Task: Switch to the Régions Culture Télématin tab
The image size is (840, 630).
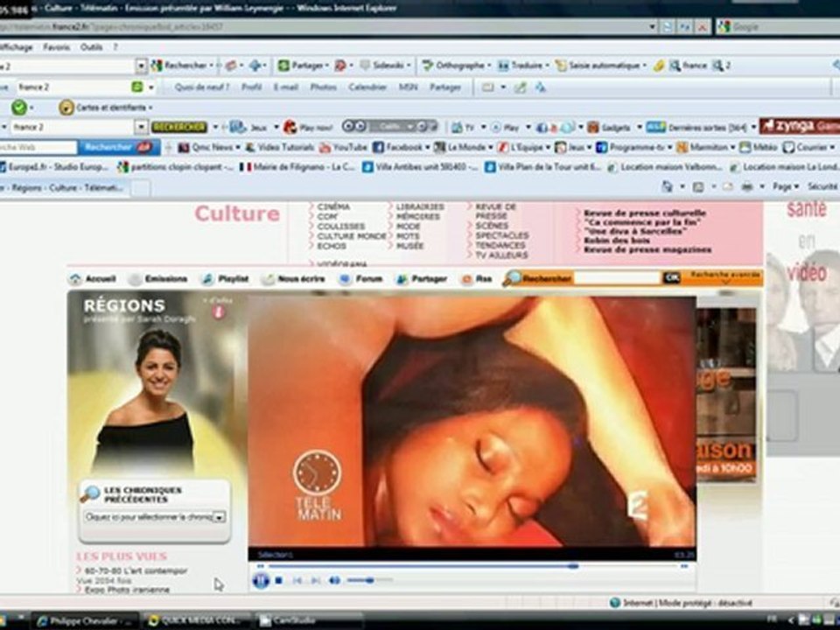Action: point(63,187)
